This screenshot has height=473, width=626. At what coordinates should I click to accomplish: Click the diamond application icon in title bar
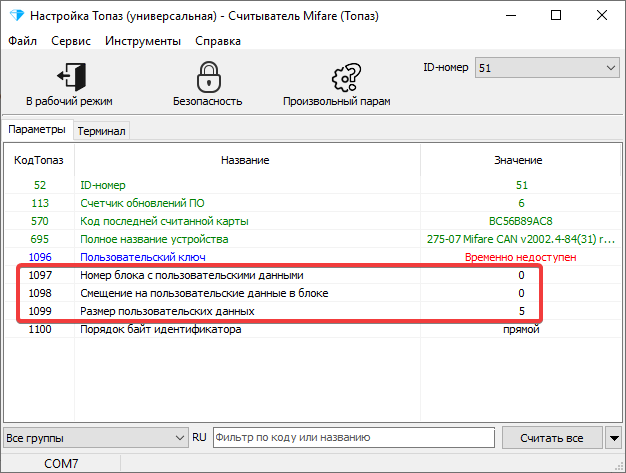17,16
